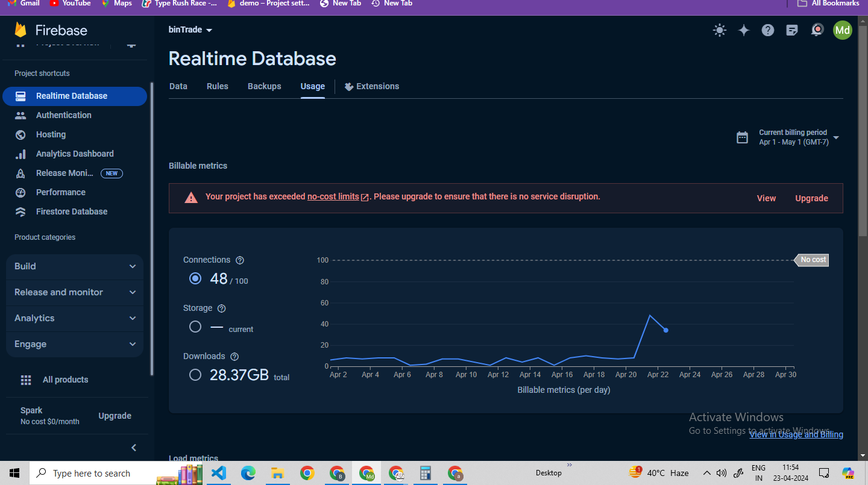Switch to the Rules tab
The height and width of the screenshot is (485, 868).
point(218,86)
